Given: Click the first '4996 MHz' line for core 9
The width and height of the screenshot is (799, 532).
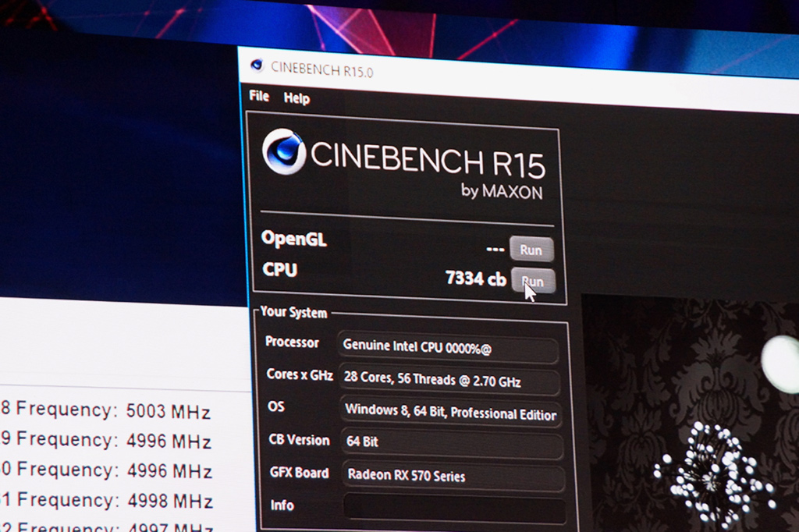Looking at the screenshot, I should [106, 440].
